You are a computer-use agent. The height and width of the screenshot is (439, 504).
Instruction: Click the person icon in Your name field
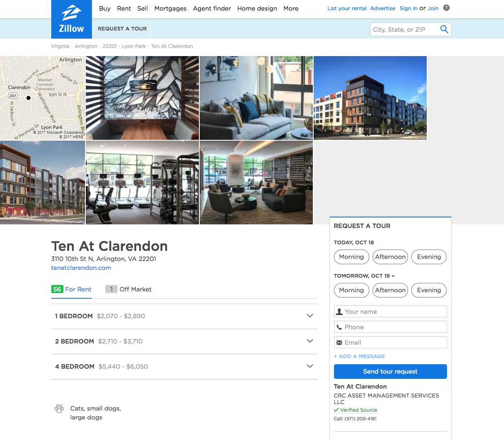tap(339, 312)
